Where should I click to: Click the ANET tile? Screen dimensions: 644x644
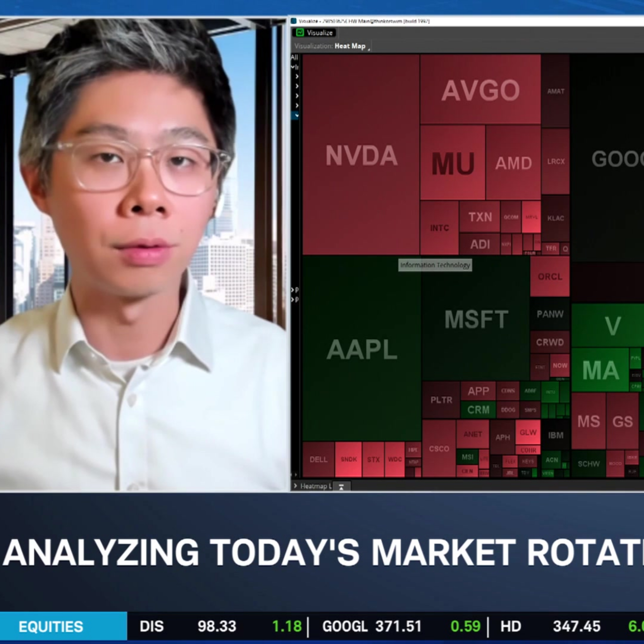(x=472, y=434)
